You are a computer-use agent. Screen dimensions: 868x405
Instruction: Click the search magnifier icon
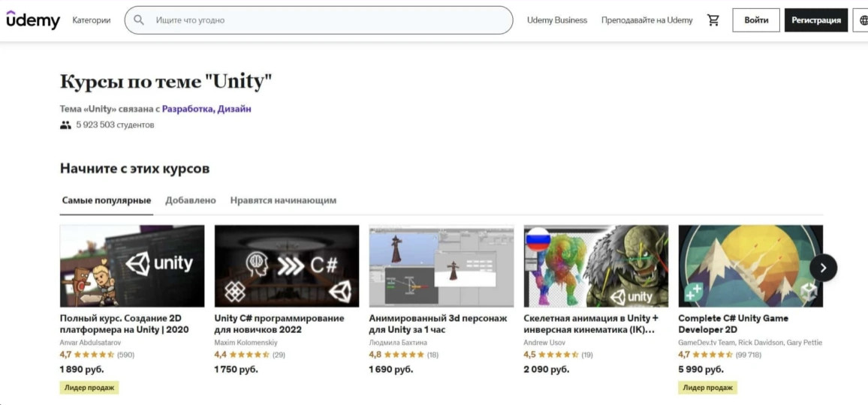[139, 20]
